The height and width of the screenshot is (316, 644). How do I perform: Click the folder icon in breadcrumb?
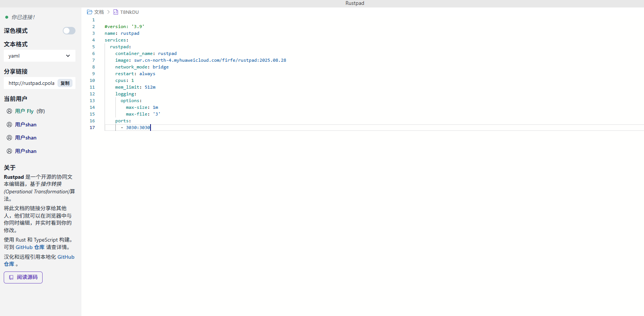[90, 12]
